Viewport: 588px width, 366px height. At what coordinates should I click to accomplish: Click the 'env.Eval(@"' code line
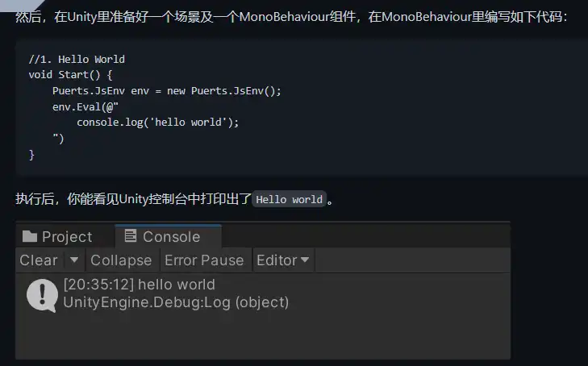pyautogui.click(x=85, y=107)
